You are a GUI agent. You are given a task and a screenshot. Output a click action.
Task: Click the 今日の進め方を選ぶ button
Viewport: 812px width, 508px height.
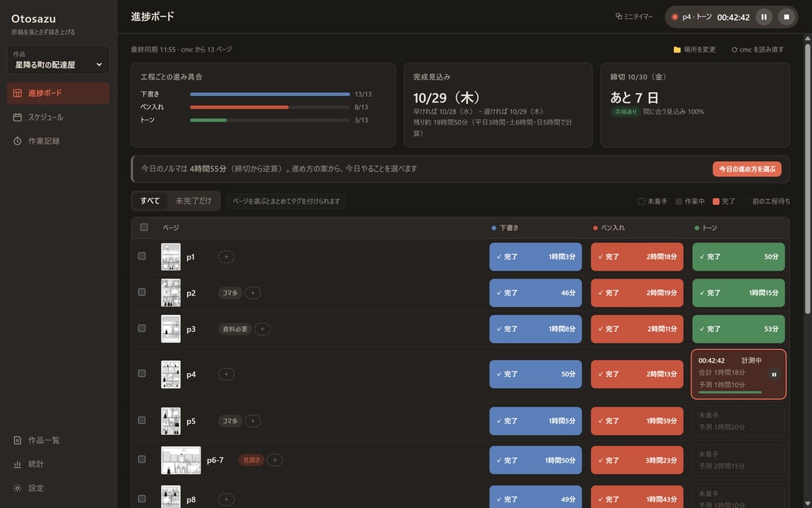(x=747, y=169)
